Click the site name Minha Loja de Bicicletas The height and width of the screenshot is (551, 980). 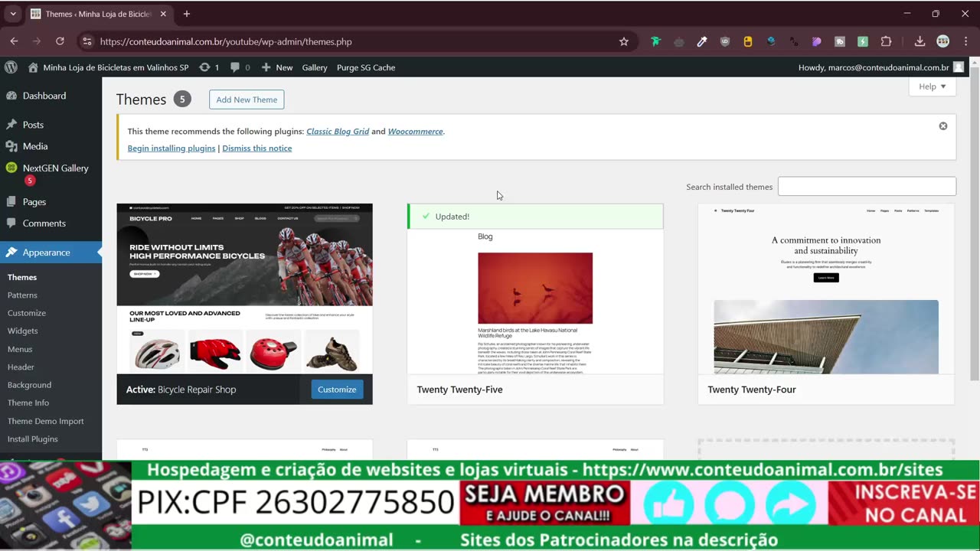(x=116, y=67)
